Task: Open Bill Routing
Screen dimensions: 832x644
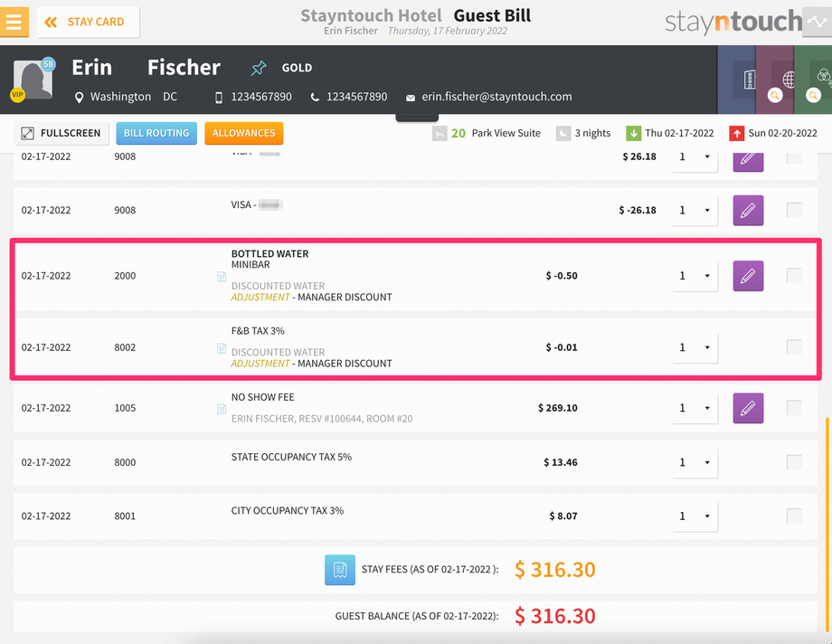Action: pos(156,133)
